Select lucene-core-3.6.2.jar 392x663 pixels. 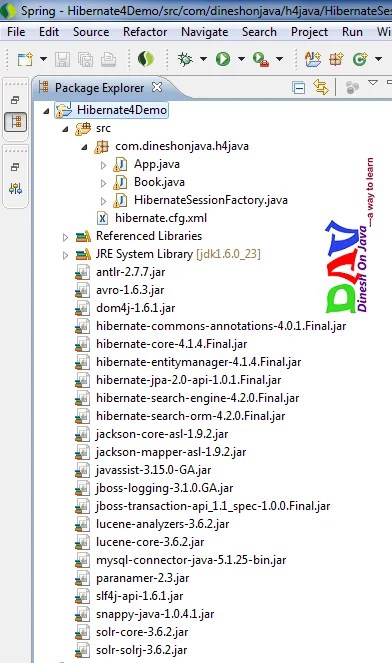pos(140,542)
